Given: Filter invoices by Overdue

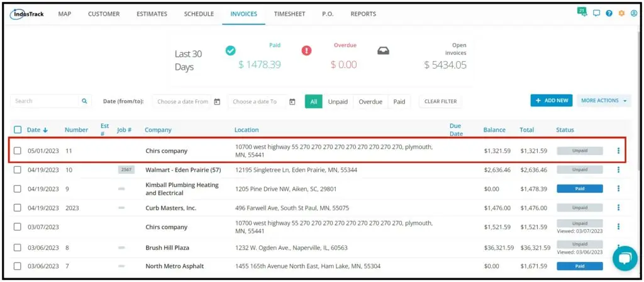Looking at the screenshot, I should (x=370, y=101).
